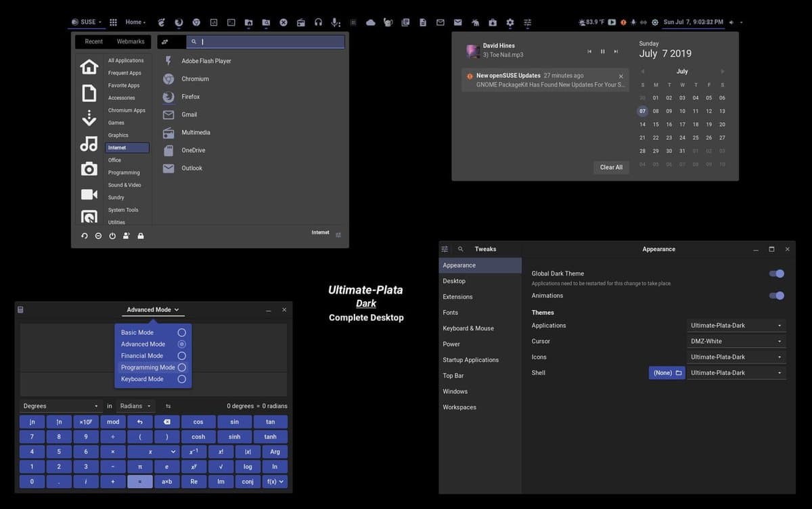This screenshot has height=509, width=812.
Task: Click the Clear All notifications button
Action: coord(611,167)
